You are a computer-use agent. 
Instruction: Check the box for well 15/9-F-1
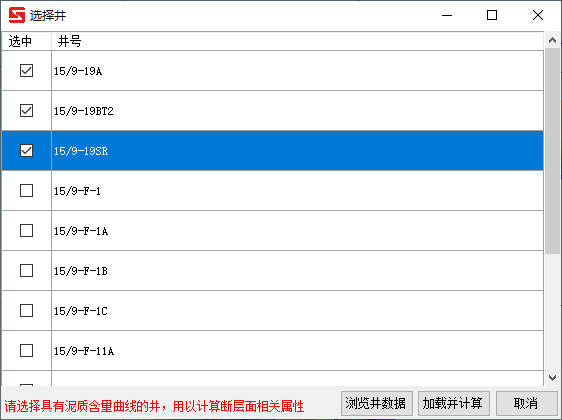[27, 191]
